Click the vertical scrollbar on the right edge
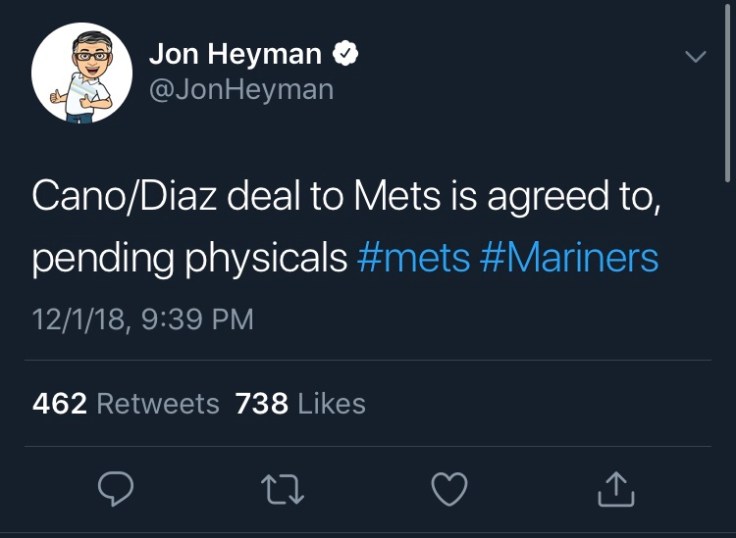 [728, 90]
